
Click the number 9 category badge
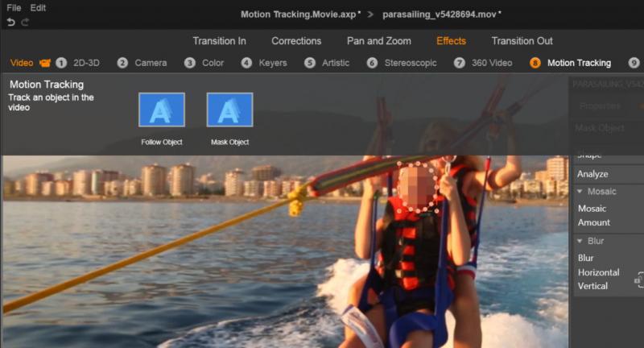coord(634,63)
